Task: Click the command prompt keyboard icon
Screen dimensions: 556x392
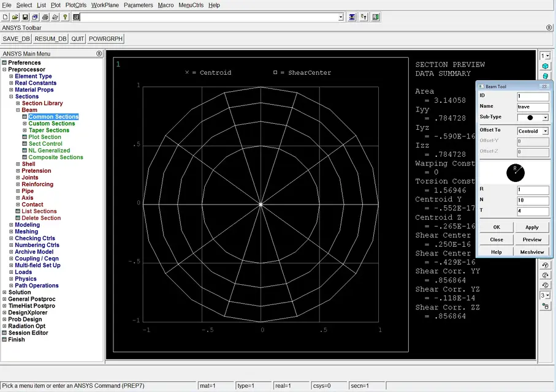Action: coord(76,17)
